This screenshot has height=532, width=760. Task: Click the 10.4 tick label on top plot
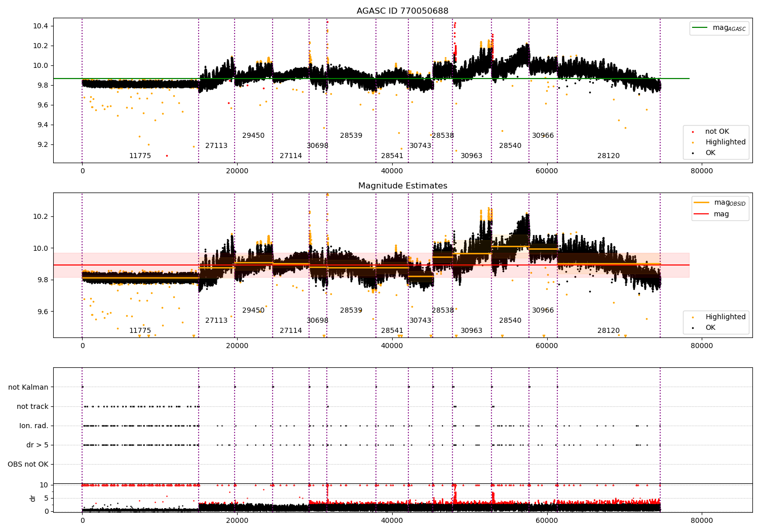[40, 26]
